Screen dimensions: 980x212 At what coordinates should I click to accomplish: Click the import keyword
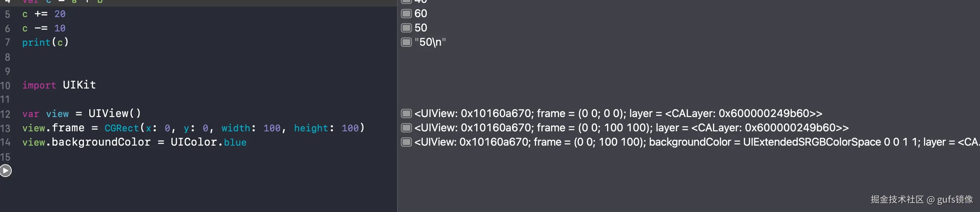pos(39,85)
